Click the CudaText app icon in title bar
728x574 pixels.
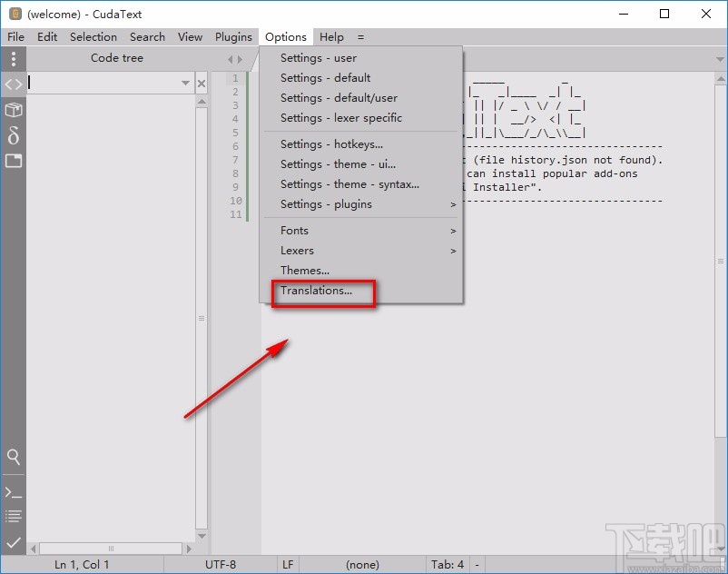pos(15,14)
